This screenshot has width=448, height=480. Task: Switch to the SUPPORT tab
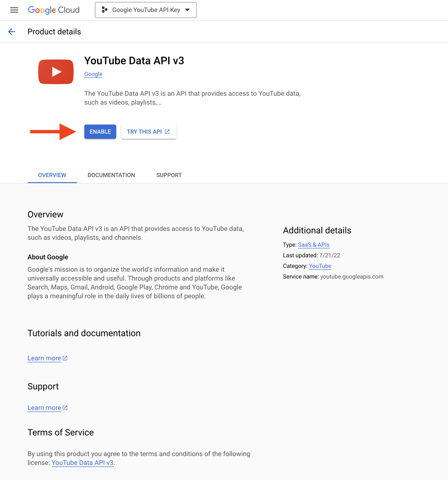[x=169, y=175]
